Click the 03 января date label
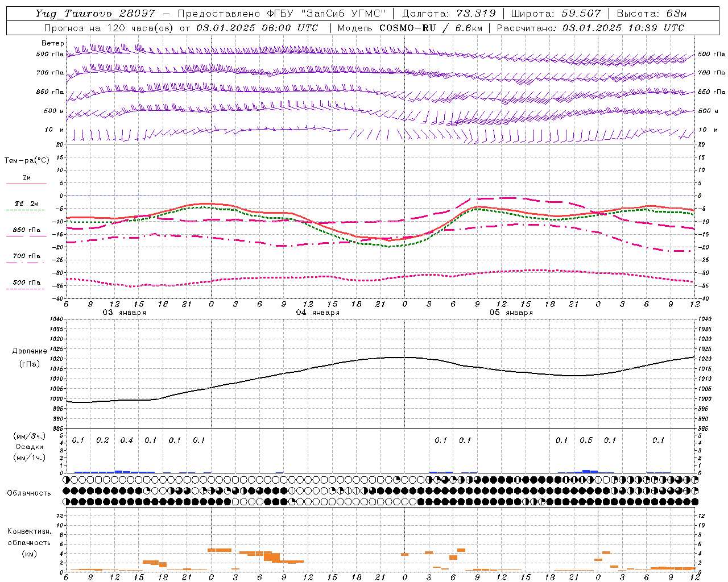This screenshot has height=582, width=728. [124, 313]
